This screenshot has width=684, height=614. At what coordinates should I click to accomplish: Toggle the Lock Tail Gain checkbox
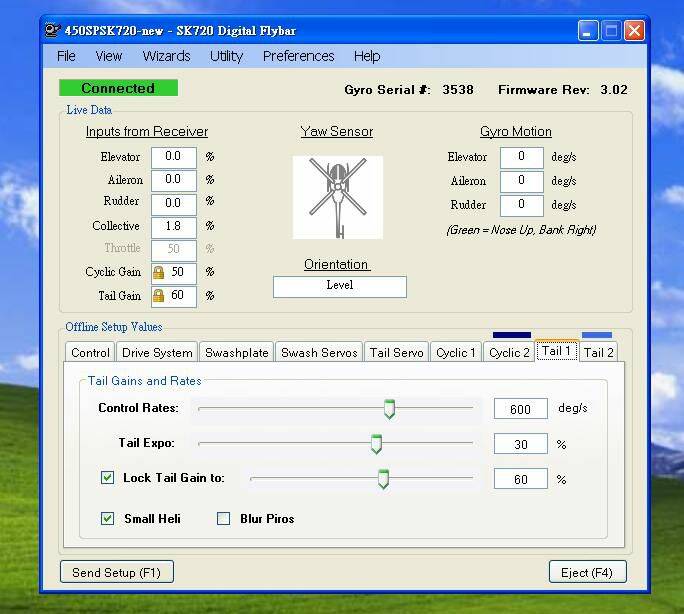(107, 478)
